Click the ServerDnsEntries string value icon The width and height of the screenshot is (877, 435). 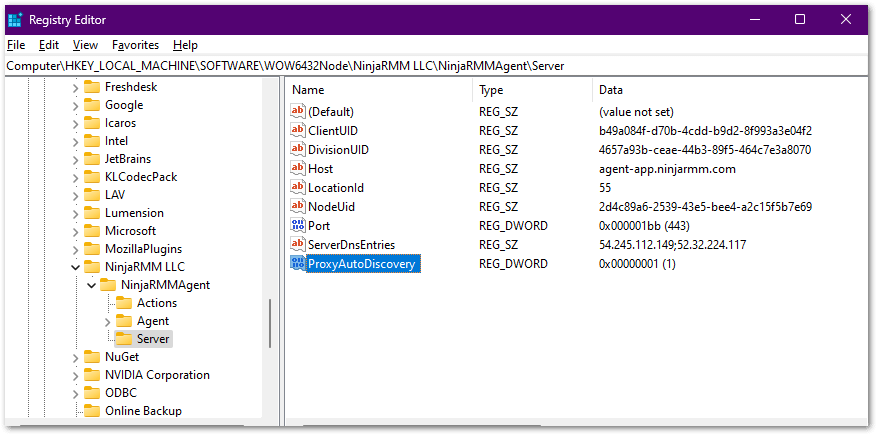coord(297,245)
